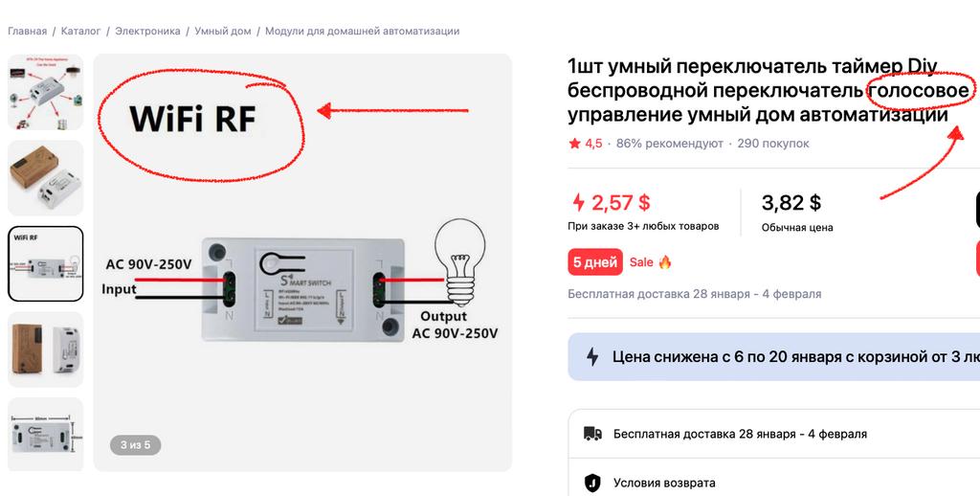The width and height of the screenshot is (980, 496).
Task: Click the red rating star icon
Action: (x=574, y=144)
